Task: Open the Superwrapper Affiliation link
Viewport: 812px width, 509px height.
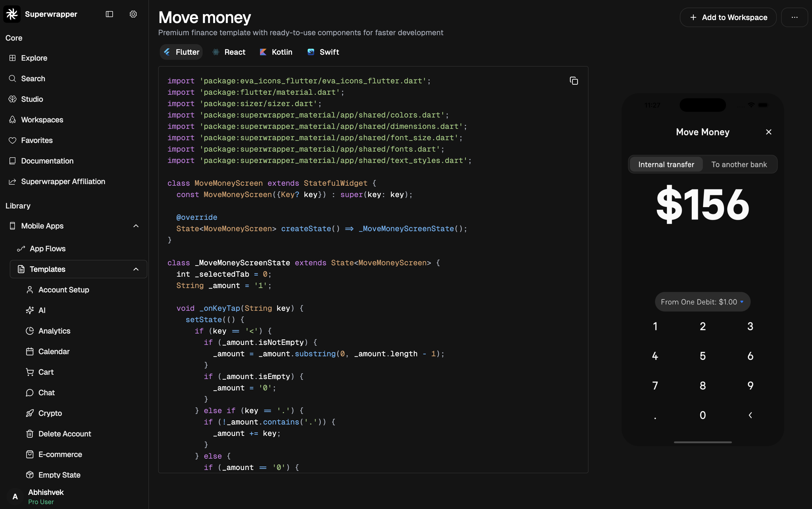Action: click(x=63, y=181)
